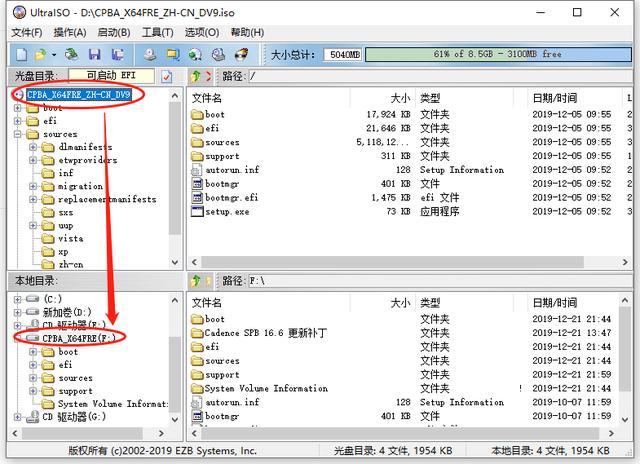
Task: Create a new ISO with the New toolbar icon
Action: pyautogui.click(x=21, y=54)
